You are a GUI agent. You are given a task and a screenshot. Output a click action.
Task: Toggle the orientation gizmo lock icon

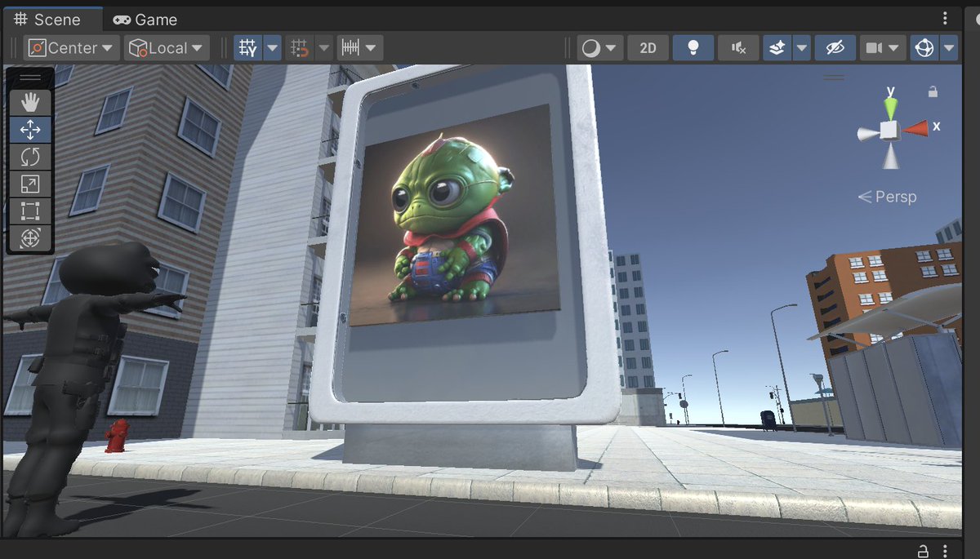[x=933, y=92]
